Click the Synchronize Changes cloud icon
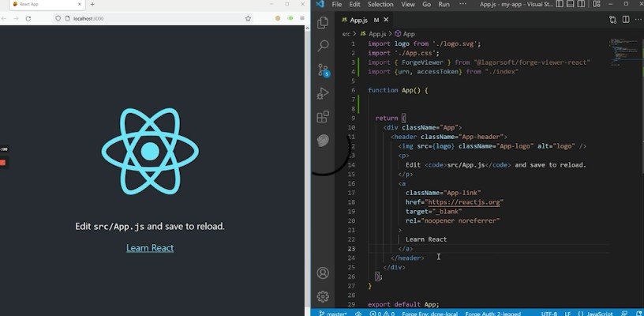This screenshot has height=316, width=644. click(358, 314)
